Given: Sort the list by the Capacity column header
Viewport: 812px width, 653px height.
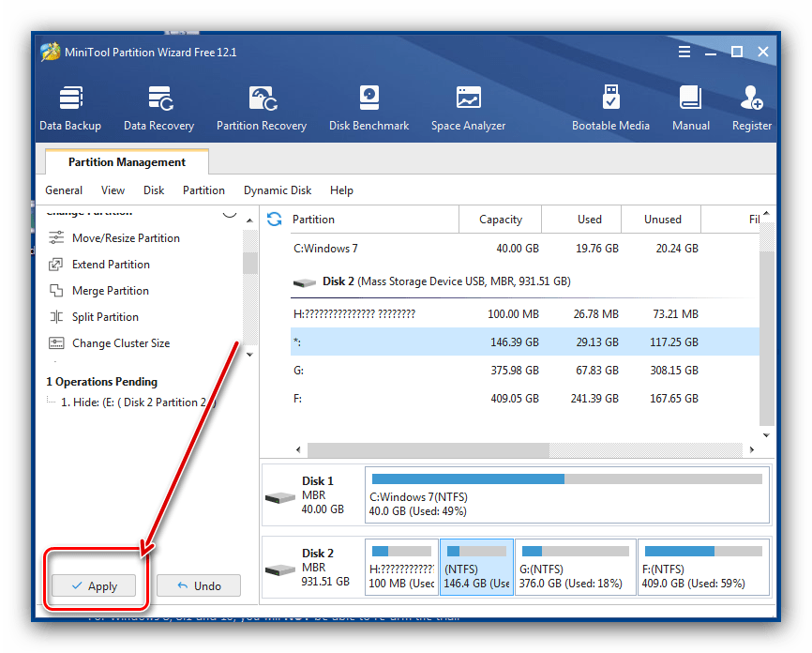Looking at the screenshot, I should 500,220.
